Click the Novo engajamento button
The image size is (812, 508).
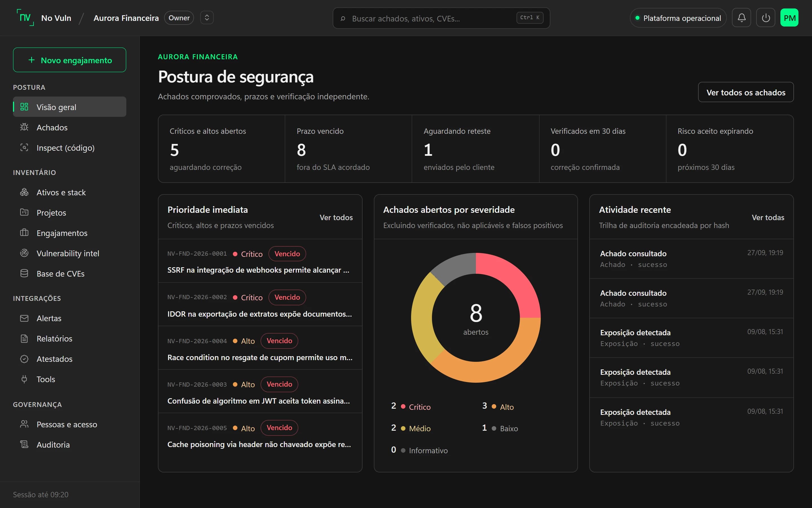[x=69, y=60]
